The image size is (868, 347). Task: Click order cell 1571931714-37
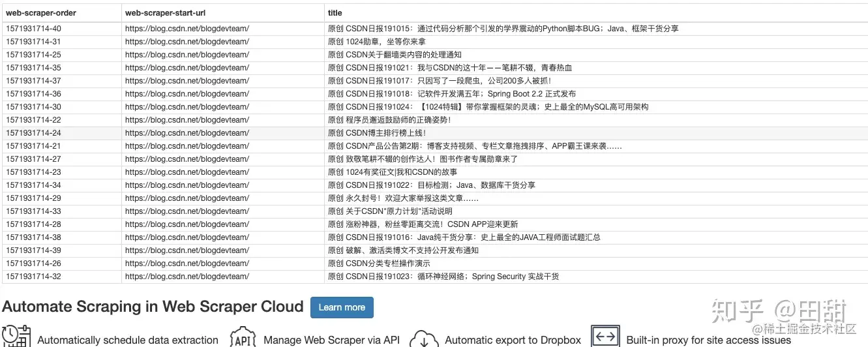[x=33, y=81]
